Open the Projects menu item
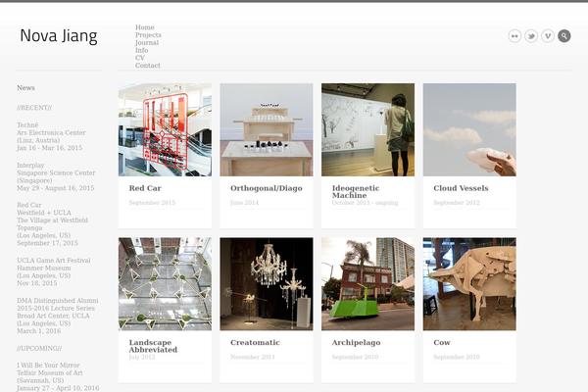The height and width of the screenshot is (392, 588). click(148, 35)
